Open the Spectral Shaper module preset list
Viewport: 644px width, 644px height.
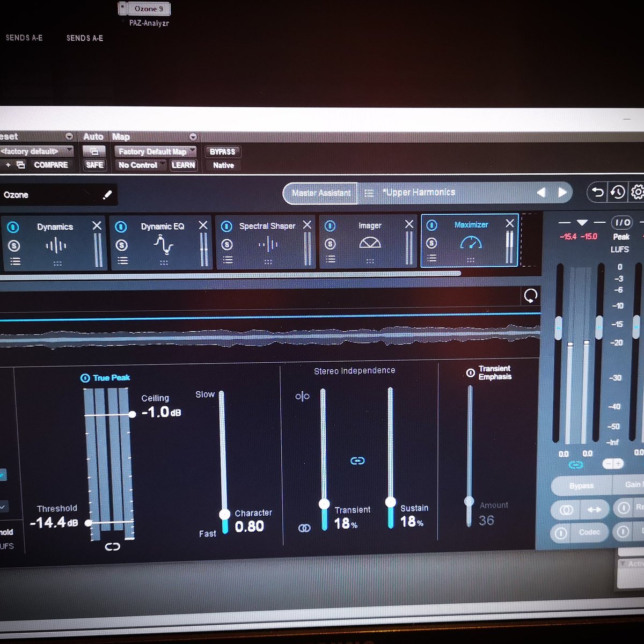(x=228, y=260)
